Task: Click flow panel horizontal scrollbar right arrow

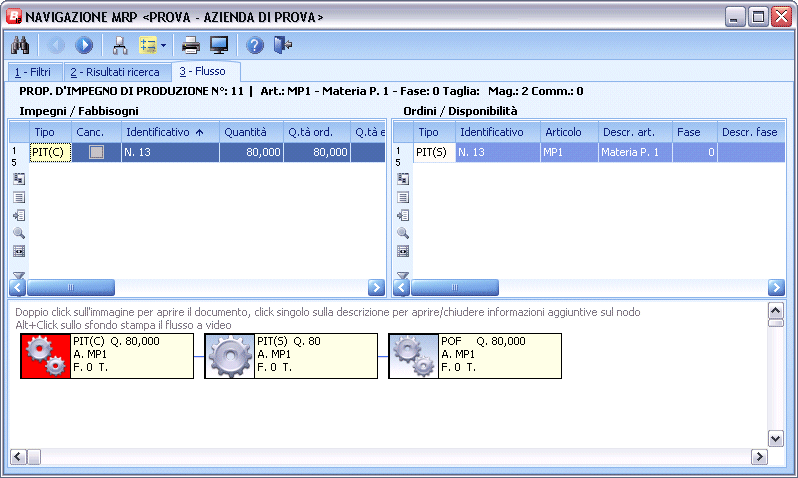Action: pos(759,457)
